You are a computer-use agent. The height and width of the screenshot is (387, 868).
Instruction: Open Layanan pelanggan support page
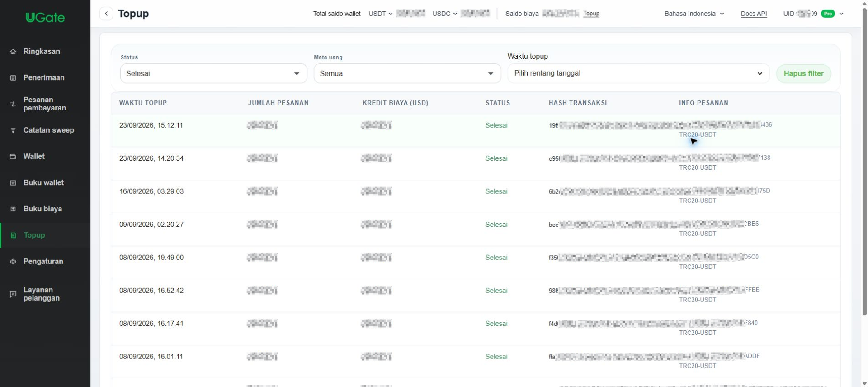point(42,294)
